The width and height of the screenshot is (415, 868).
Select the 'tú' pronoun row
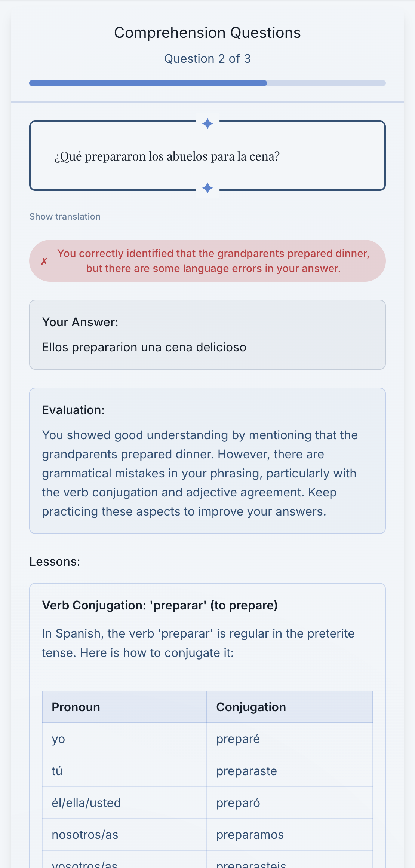pos(56,771)
